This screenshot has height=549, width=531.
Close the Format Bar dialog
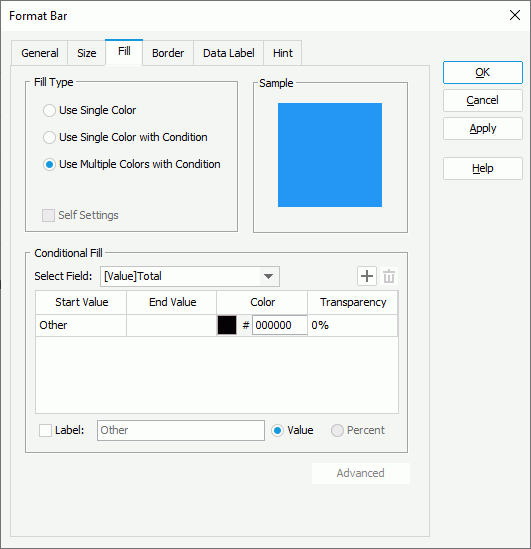(x=515, y=15)
